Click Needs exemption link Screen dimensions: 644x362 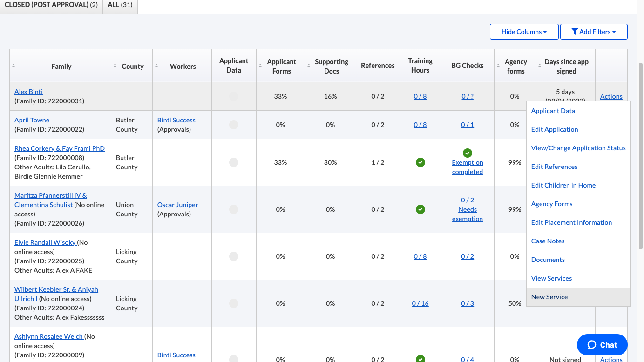468,214
